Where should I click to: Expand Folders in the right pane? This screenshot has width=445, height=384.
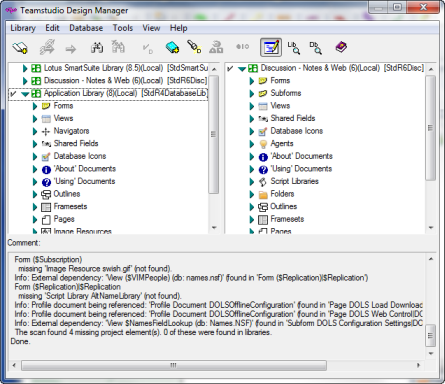coord(252,194)
